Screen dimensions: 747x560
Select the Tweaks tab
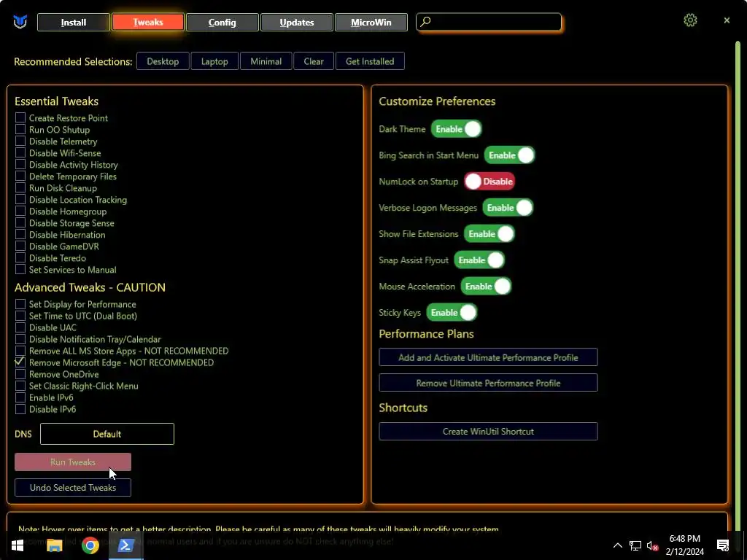click(147, 22)
